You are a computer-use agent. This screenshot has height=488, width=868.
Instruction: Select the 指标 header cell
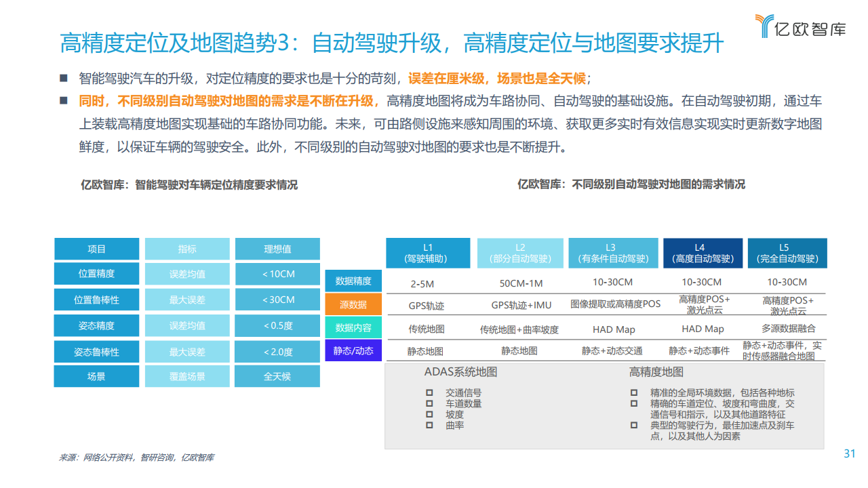tap(187, 249)
